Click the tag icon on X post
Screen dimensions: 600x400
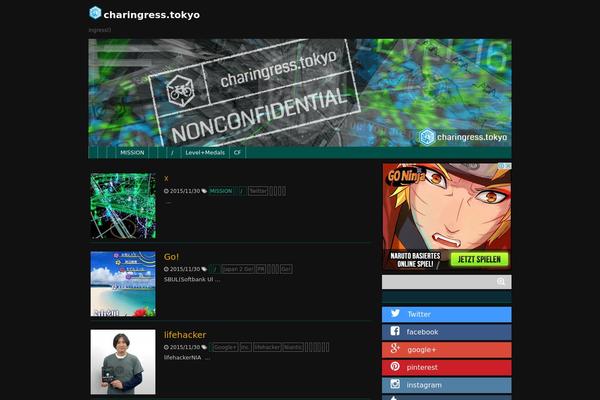pos(204,191)
